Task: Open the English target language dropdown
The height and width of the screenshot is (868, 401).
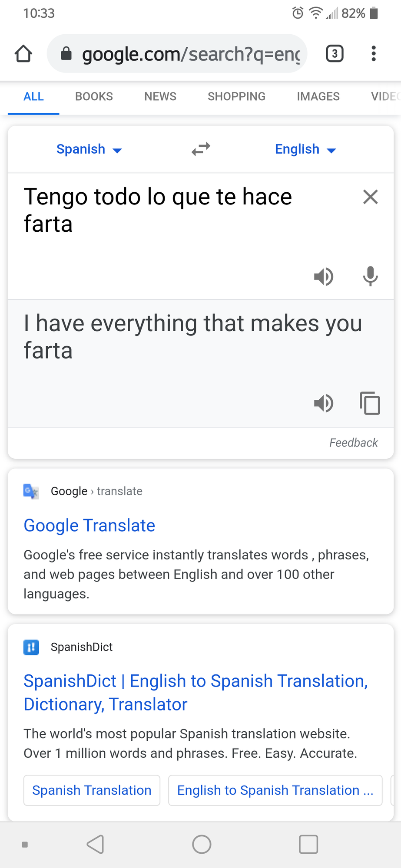Action: [305, 149]
